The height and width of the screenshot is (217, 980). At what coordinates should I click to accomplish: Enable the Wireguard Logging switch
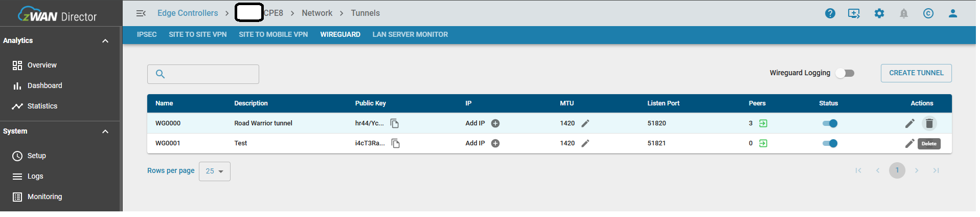[845, 73]
